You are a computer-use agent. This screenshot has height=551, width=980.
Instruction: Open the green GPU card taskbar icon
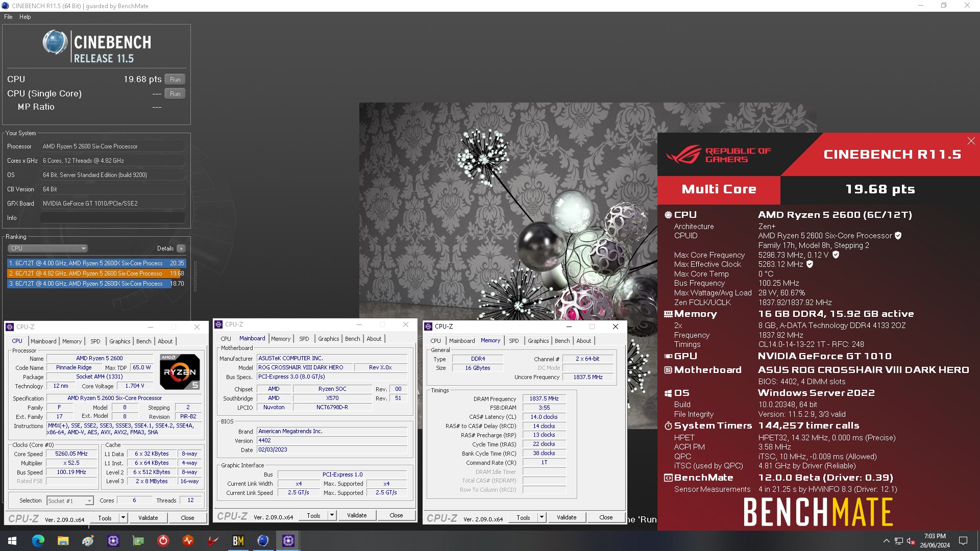coord(138,541)
